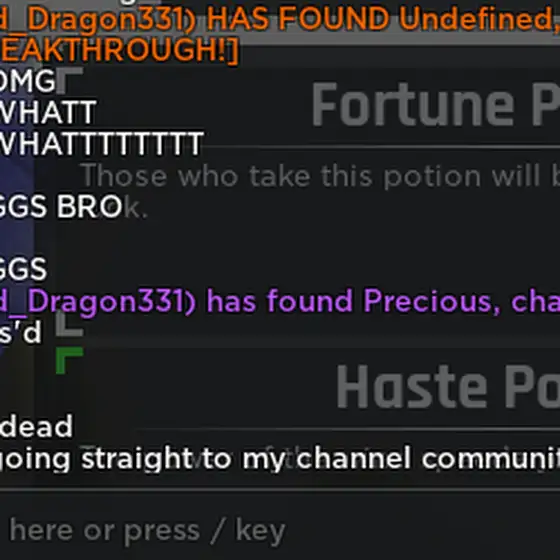This screenshot has width=560, height=560.
Task: Click the gray bottom corner bracket near s'd
Action: 70,324
